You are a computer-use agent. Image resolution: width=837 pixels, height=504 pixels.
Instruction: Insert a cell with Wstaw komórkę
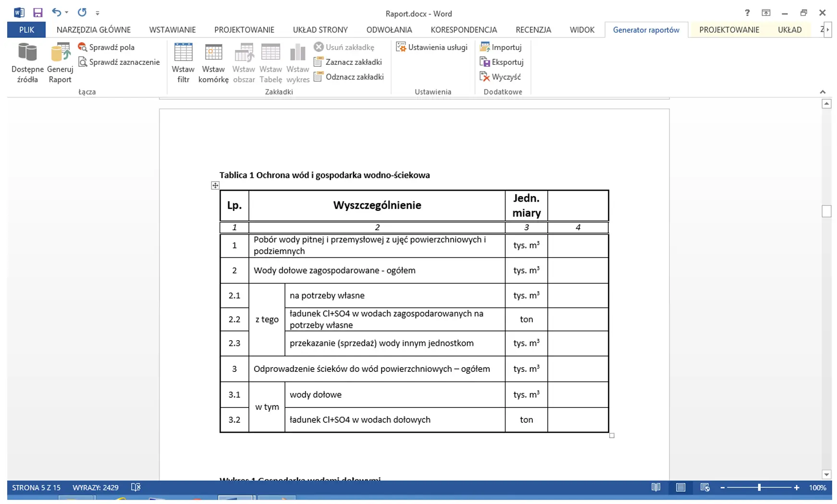coord(213,63)
